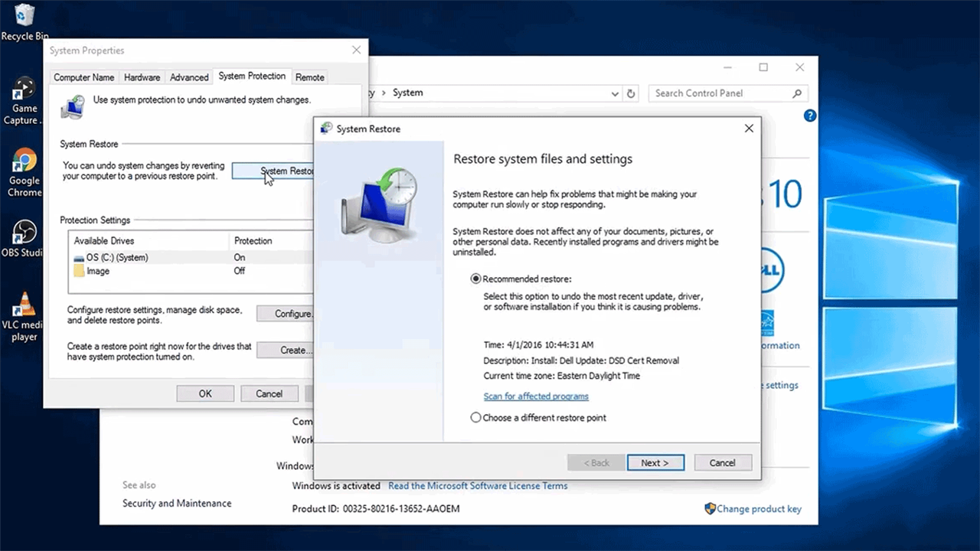Cancel the System Restore wizard
Screen dimensions: 980x551
click(x=722, y=463)
